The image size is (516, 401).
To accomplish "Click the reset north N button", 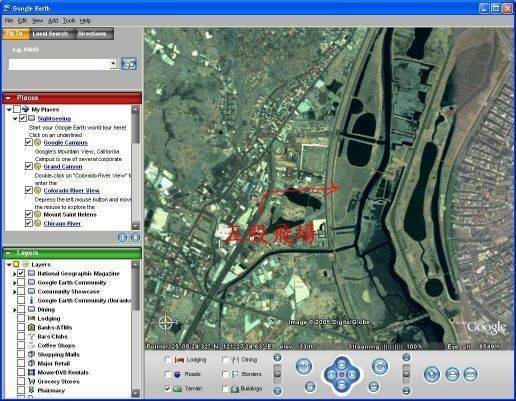I will tap(310, 387).
